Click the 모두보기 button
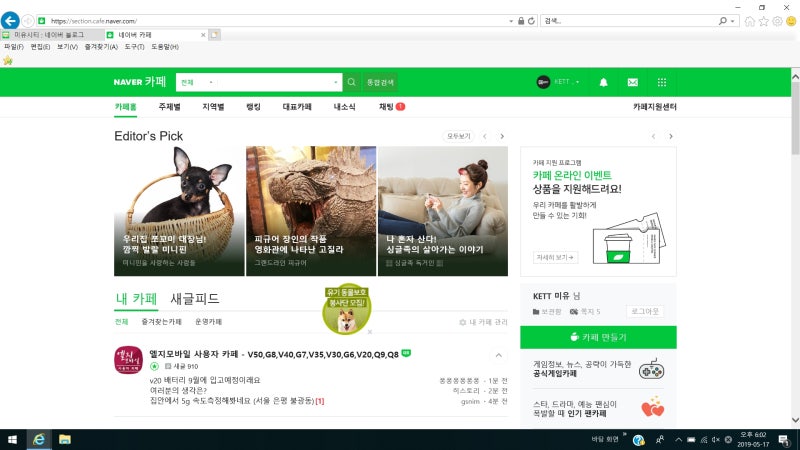 click(x=458, y=136)
